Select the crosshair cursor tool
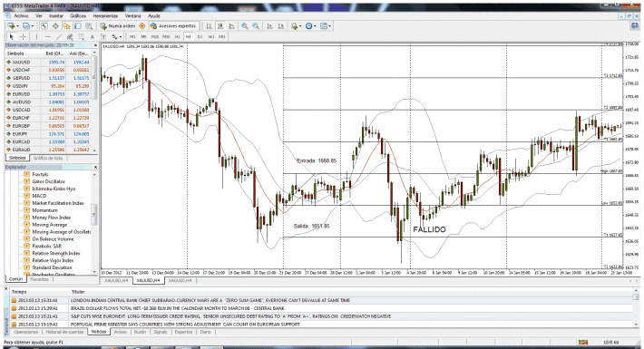This screenshot has width=644, height=349. tap(23, 36)
